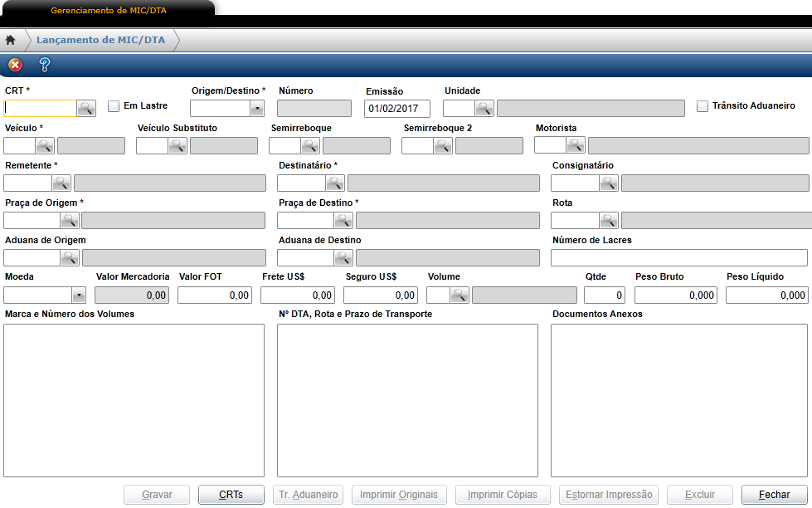The height and width of the screenshot is (508, 812).
Task: Focus the CRT code input field
Action: (x=41, y=109)
